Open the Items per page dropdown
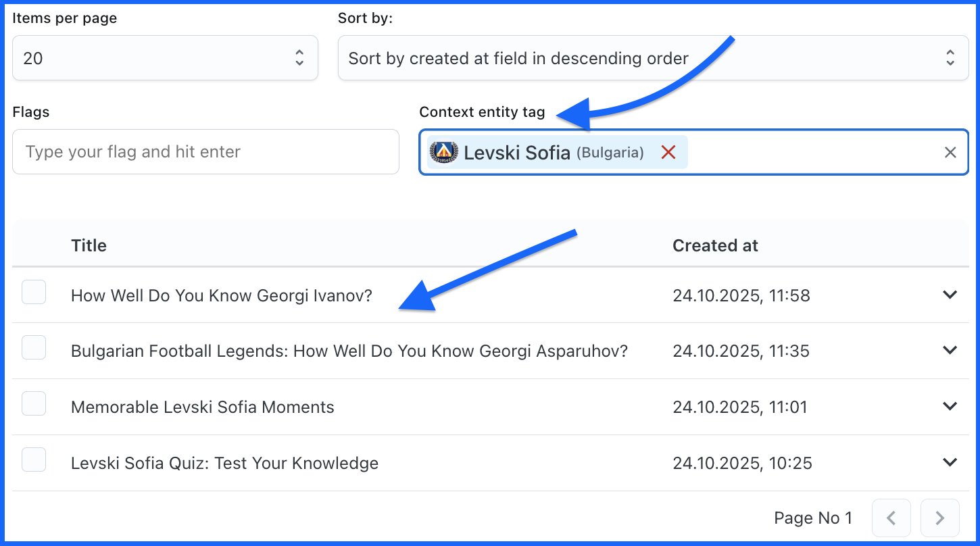Image resolution: width=980 pixels, height=546 pixels. [165, 58]
